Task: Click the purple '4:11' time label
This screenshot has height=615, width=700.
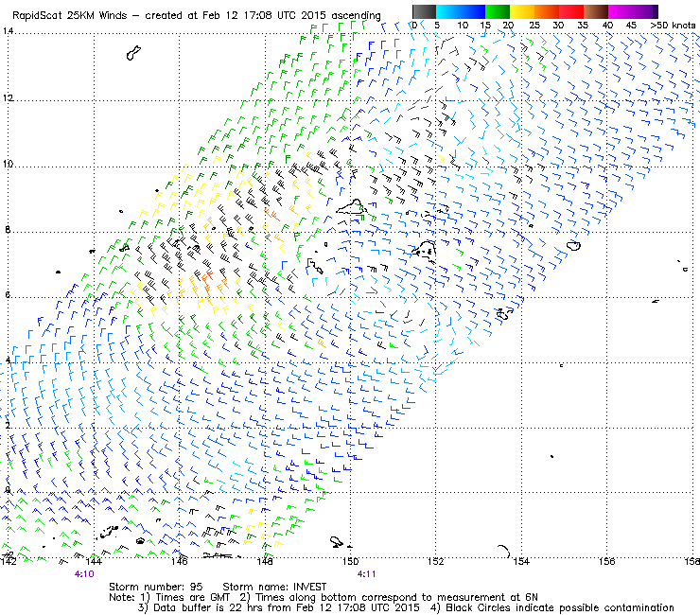Action: (366, 574)
